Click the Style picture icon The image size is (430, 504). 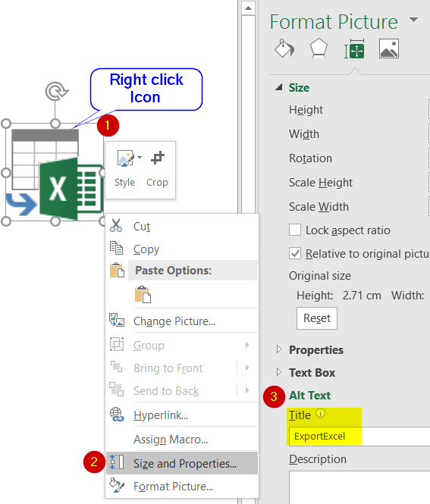pyautogui.click(x=126, y=158)
